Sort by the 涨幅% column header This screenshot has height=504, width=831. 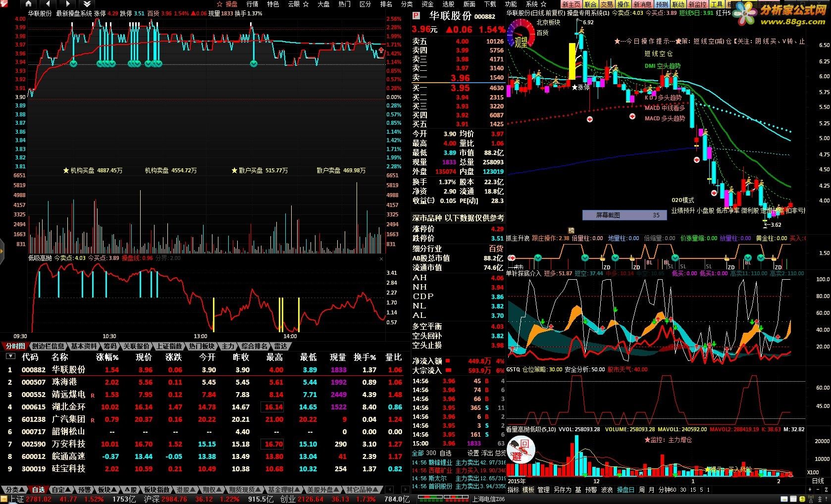107,357
